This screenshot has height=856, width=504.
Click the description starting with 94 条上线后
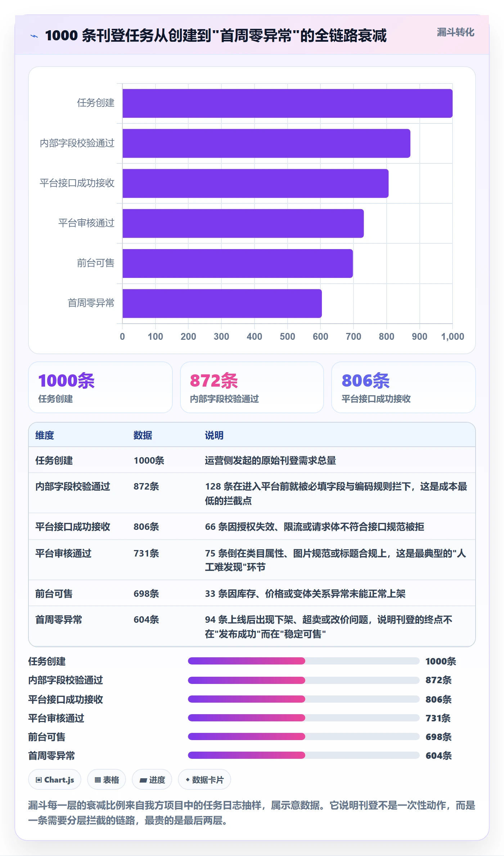click(x=329, y=627)
